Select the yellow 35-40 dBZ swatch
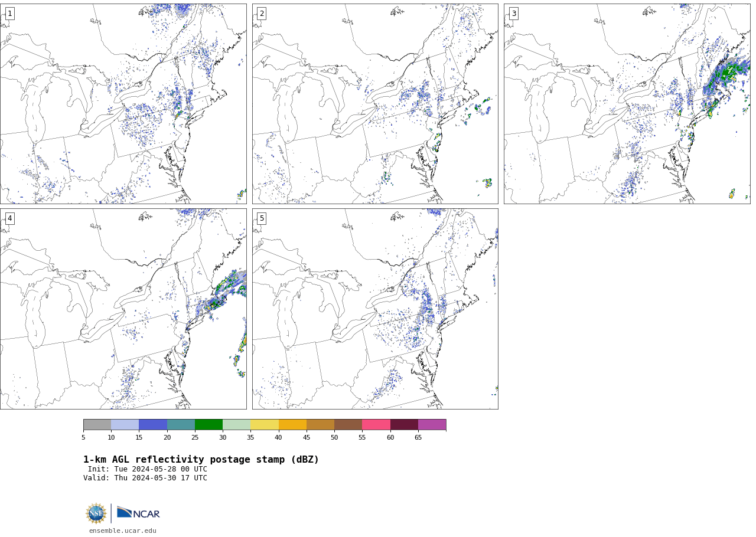The height and width of the screenshot is (537, 756). coord(265,425)
